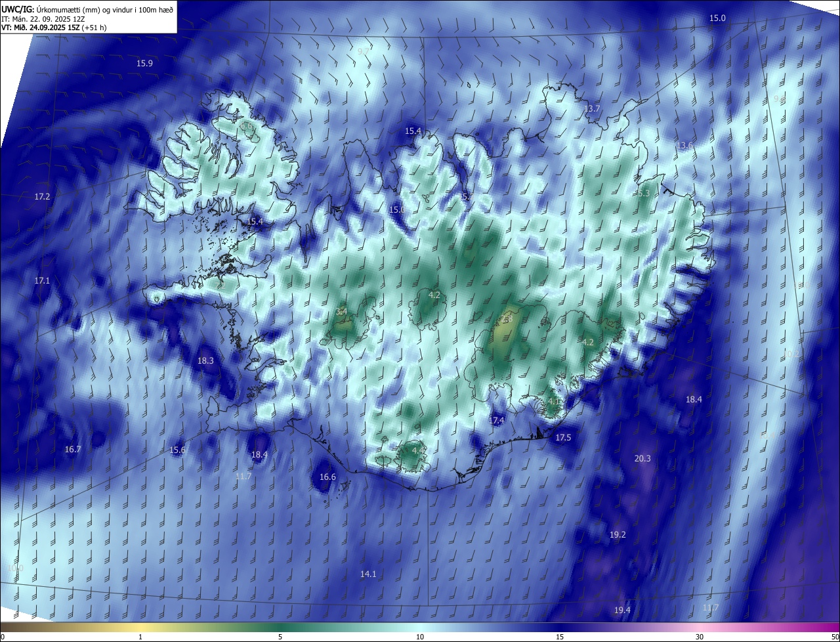Click the map title 'UWC/IG: Úrkomumætti (mm)'
This screenshot has height=642, width=840.
point(52,9)
